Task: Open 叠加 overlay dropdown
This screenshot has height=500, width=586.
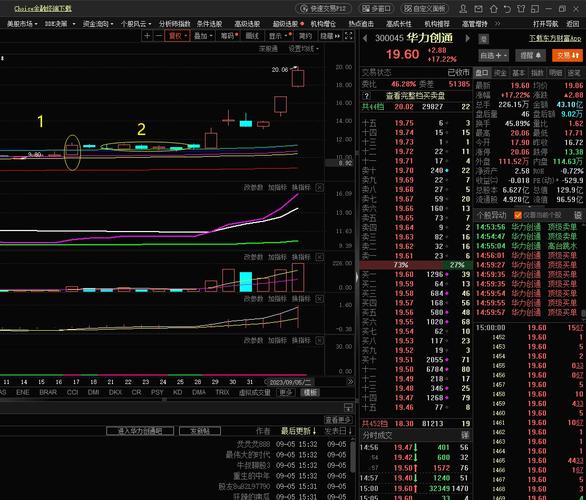Action: click(203, 36)
